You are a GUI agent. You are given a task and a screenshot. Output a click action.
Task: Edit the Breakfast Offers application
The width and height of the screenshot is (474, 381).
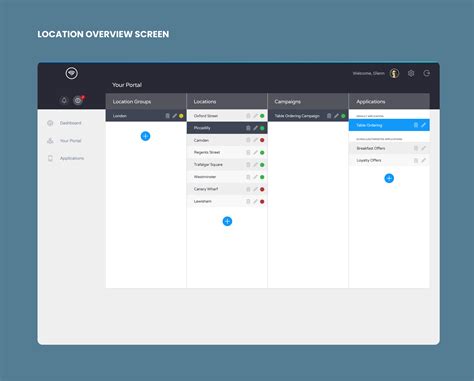[x=423, y=148]
